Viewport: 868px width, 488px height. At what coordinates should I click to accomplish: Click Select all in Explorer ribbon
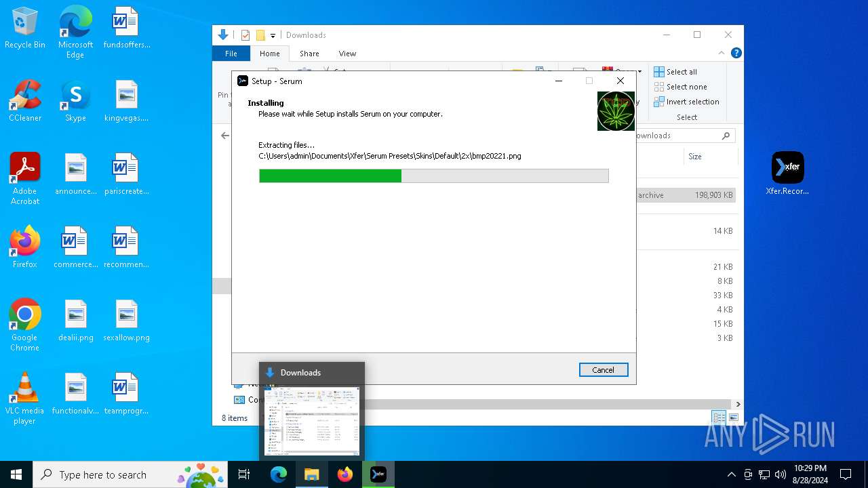coord(675,72)
